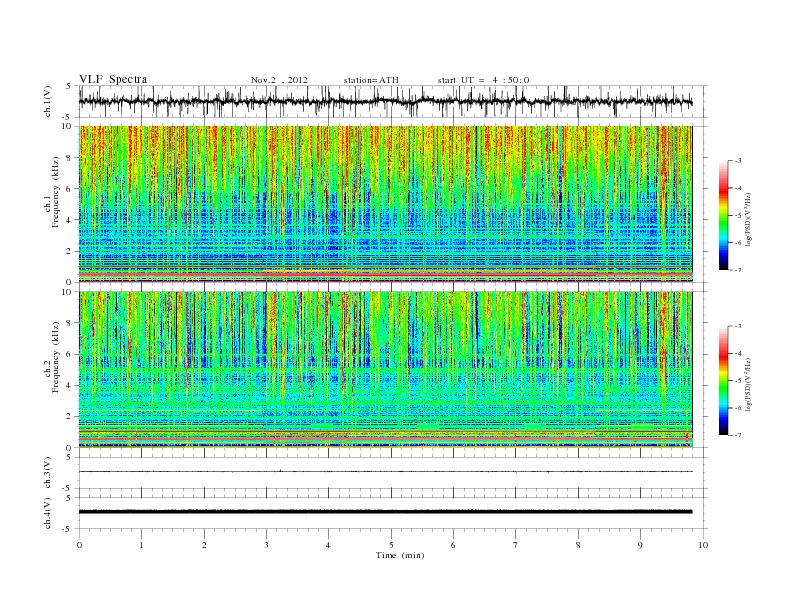
Task: Click the "-3" tick on the upper colorbar
Action: (737, 161)
